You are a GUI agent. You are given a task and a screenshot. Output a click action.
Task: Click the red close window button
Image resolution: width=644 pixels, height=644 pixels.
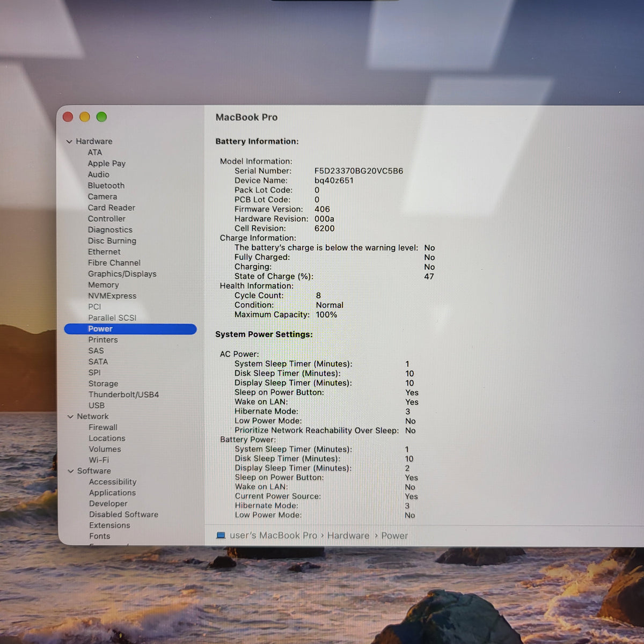coord(68,117)
